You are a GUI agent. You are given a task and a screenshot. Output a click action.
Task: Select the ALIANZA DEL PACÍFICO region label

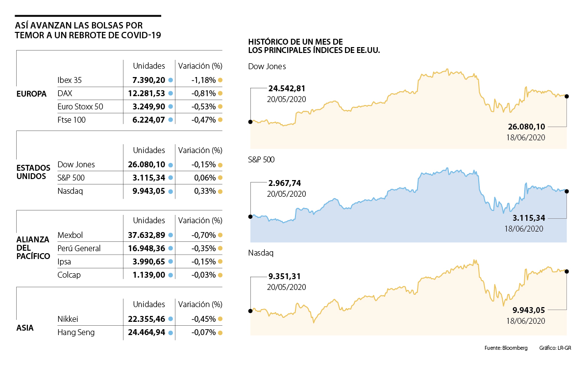34,248
